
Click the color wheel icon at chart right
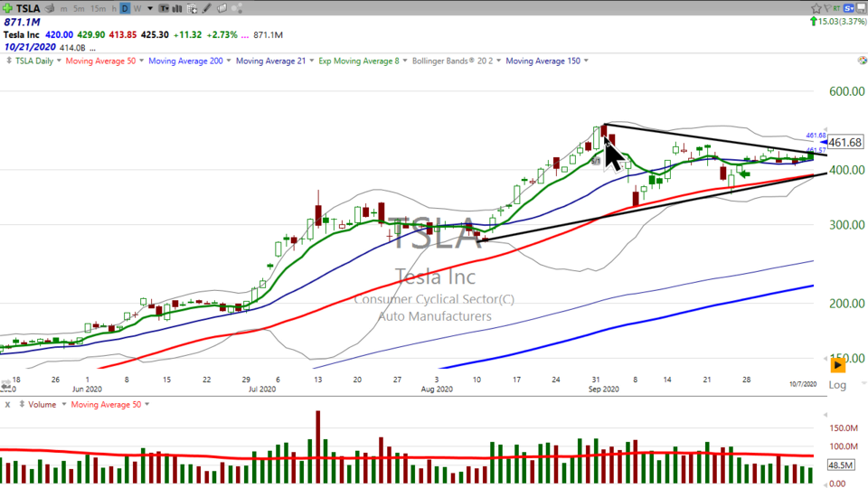(862, 61)
